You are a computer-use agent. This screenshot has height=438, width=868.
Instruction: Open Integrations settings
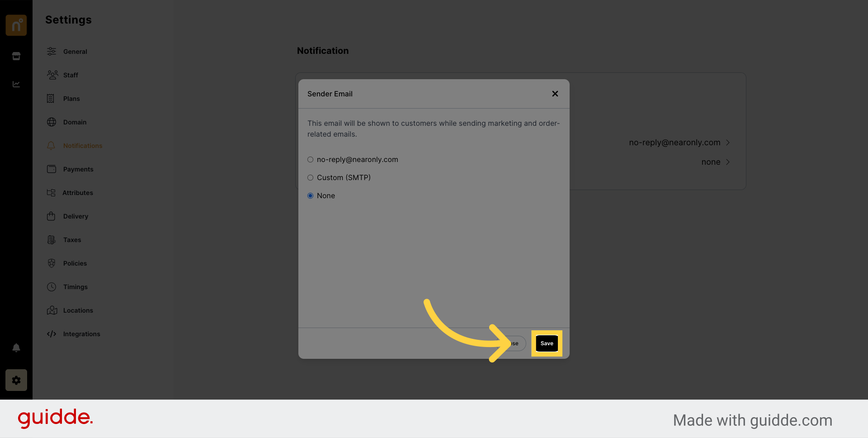82,334
